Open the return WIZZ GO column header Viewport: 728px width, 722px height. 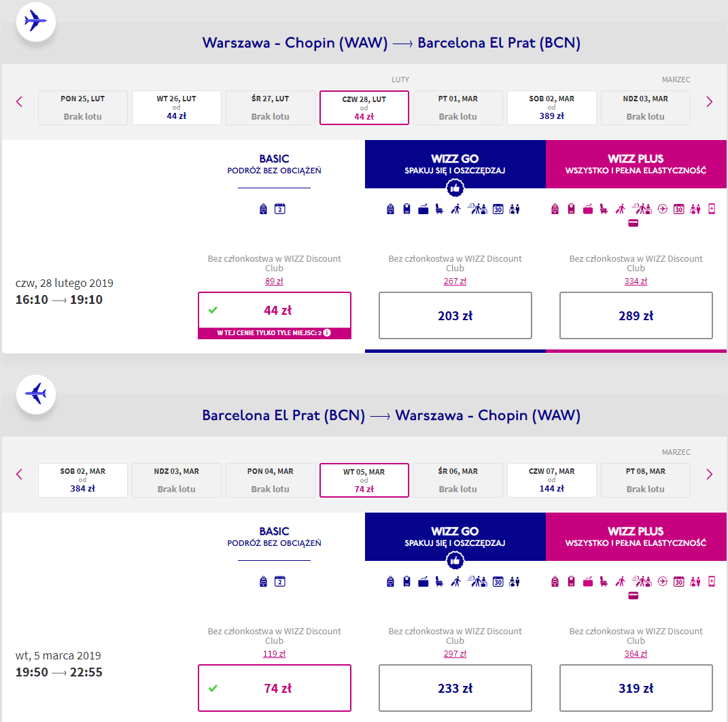click(455, 536)
